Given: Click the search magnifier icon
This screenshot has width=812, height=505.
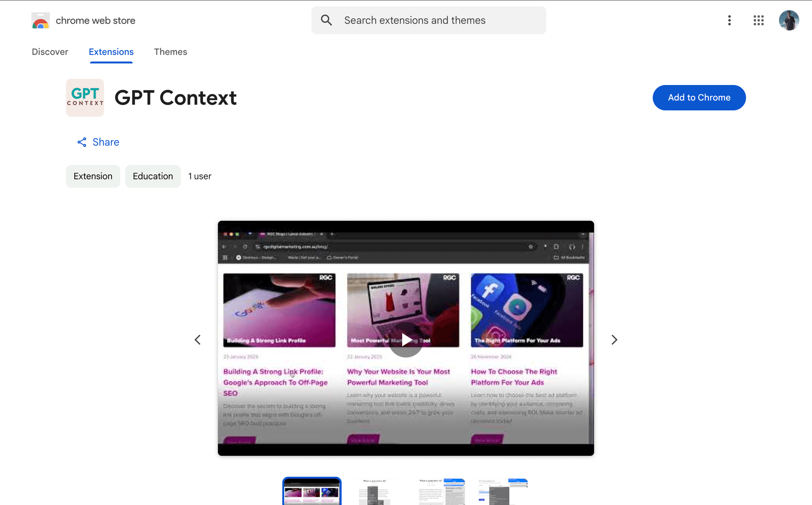Looking at the screenshot, I should coord(326,20).
